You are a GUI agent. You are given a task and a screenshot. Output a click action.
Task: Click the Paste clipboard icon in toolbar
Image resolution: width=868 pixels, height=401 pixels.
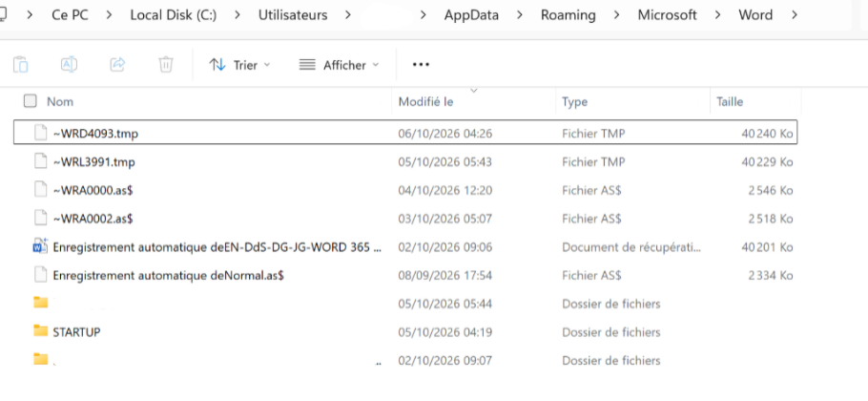20,65
